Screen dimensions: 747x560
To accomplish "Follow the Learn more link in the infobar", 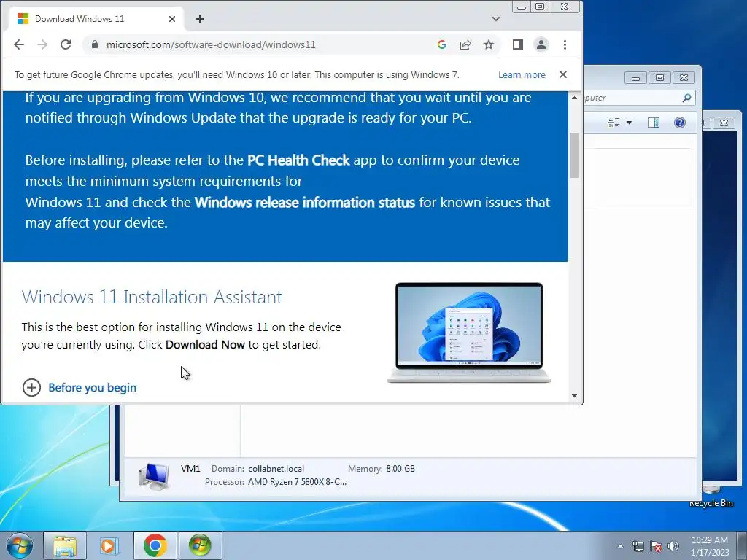I will pyautogui.click(x=522, y=75).
